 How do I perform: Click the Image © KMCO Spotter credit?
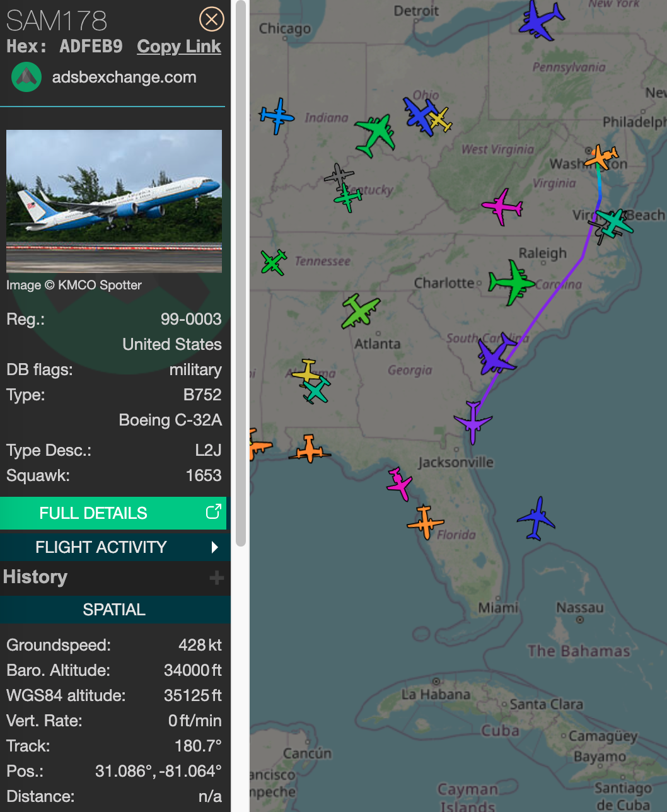pyautogui.click(x=74, y=285)
